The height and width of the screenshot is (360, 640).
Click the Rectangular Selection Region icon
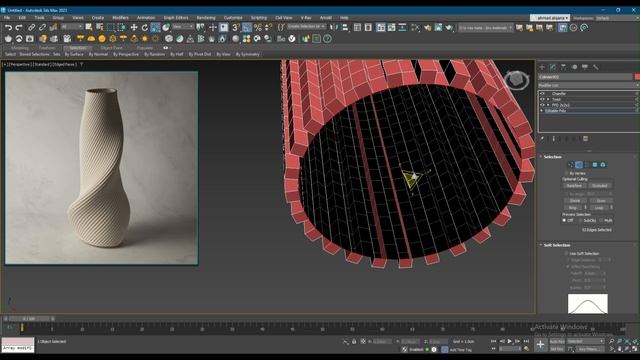[x=111, y=28]
